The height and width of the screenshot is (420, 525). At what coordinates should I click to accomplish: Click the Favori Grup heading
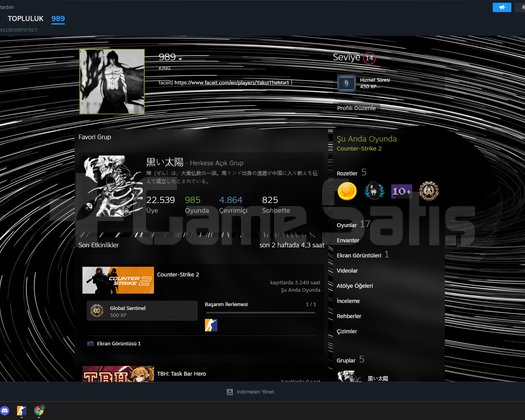pyautogui.click(x=95, y=137)
